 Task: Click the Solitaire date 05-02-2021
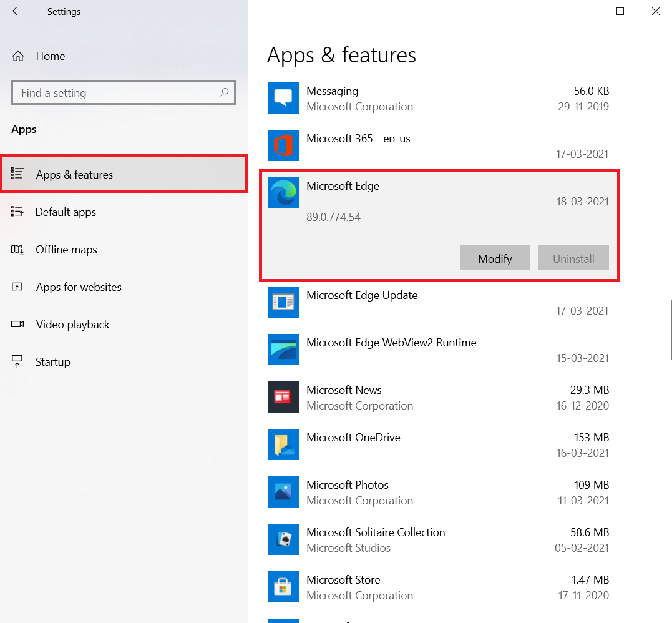(582, 548)
